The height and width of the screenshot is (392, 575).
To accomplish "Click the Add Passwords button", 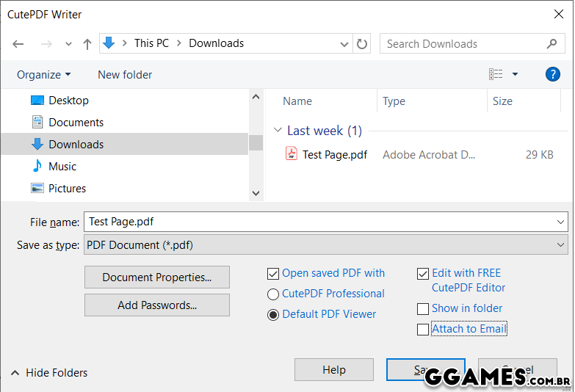I will click(157, 305).
